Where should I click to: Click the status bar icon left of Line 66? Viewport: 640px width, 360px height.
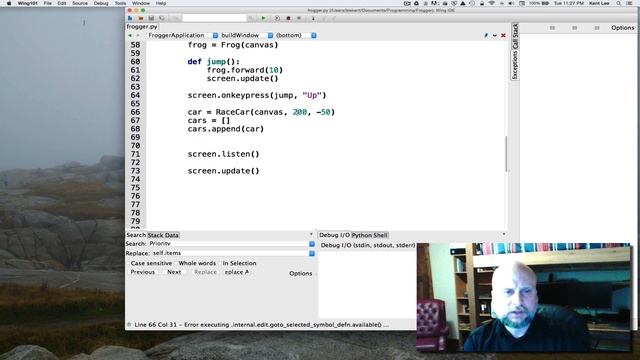pos(129,325)
